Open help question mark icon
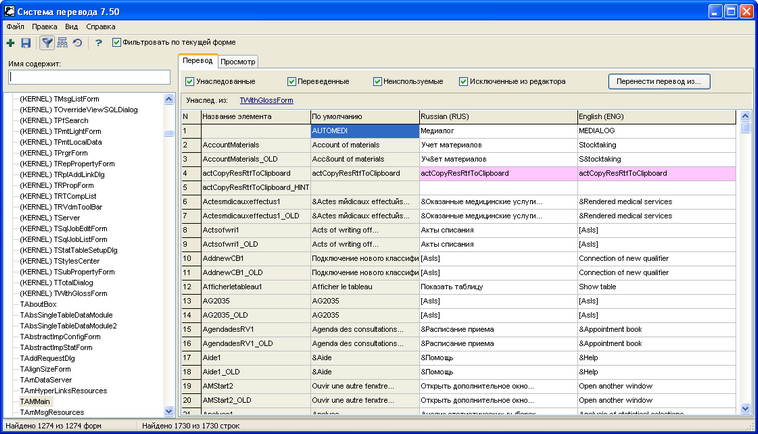The height and width of the screenshot is (434, 758). click(x=99, y=43)
